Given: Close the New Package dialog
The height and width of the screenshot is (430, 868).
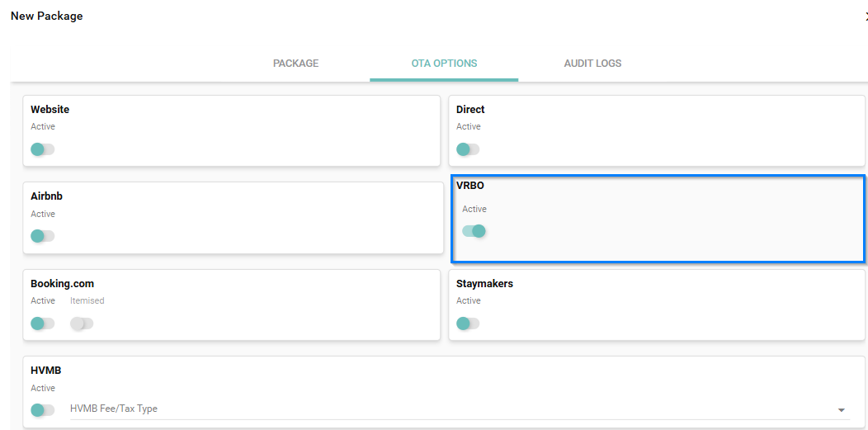Looking at the screenshot, I should pyautogui.click(x=865, y=17).
